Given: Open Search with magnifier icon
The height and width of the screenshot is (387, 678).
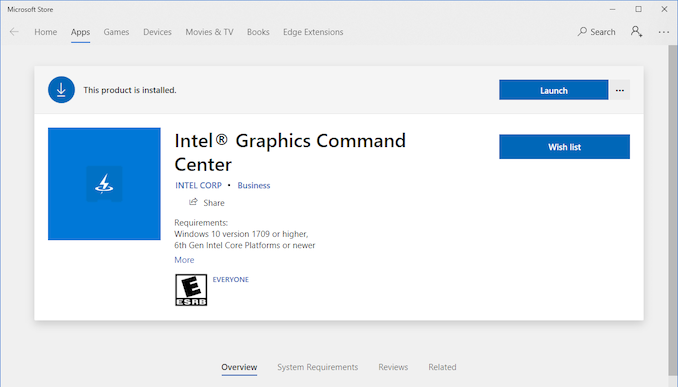Looking at the screenshot, I should (x=596, y=32).
